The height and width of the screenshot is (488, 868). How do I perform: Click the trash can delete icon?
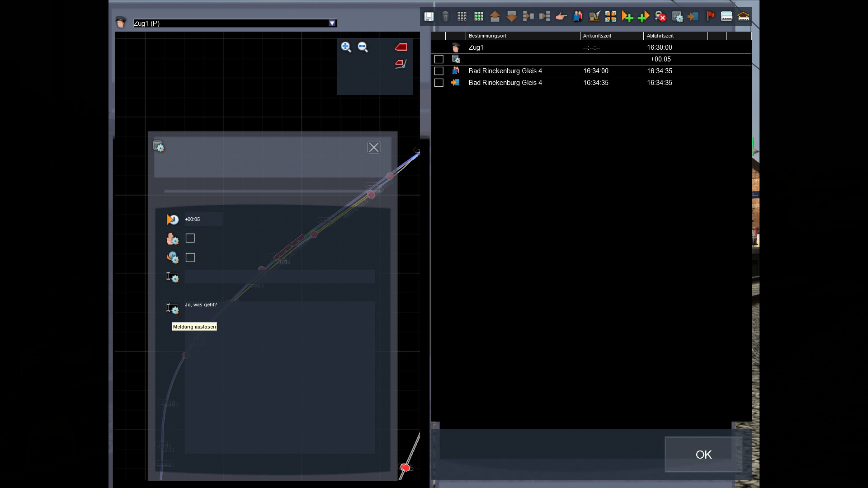tap(445, 17)
